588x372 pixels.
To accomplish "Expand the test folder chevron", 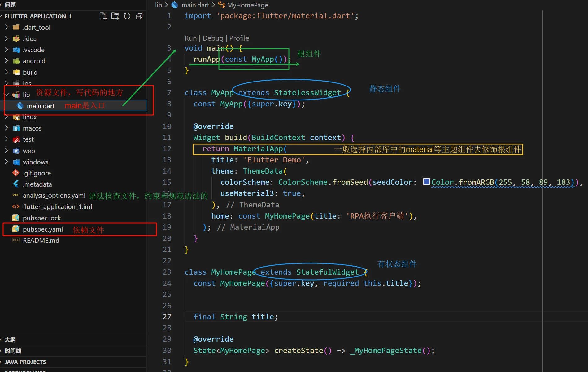I will click(x=7, y=139).
